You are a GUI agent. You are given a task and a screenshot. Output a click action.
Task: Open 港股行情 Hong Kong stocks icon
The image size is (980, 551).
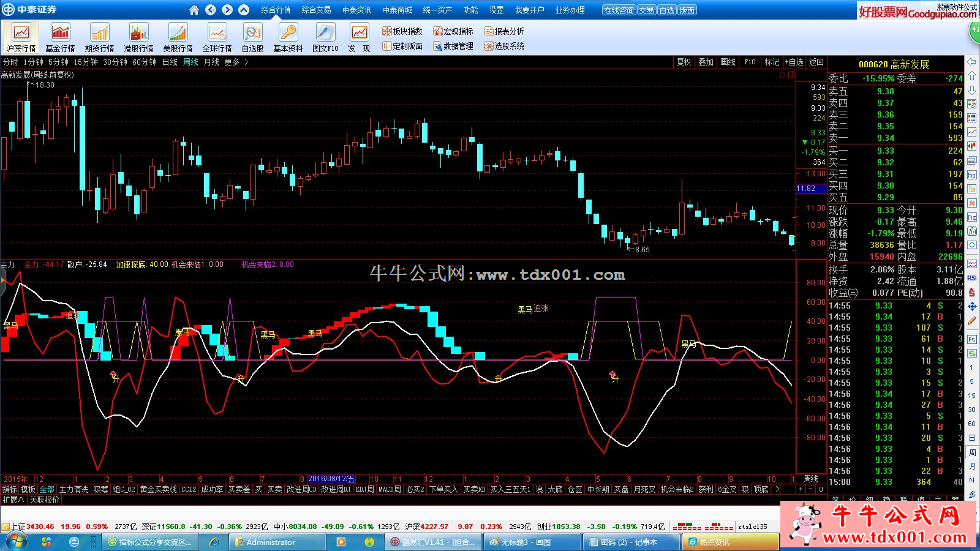[x=138, y=37]
